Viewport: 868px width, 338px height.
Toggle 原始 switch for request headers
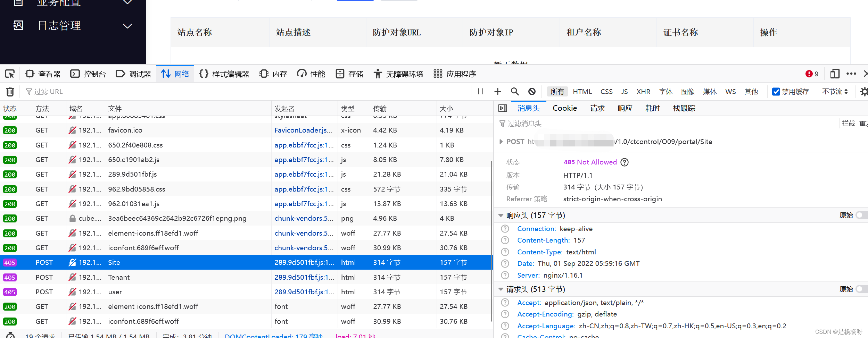point(861,289)
